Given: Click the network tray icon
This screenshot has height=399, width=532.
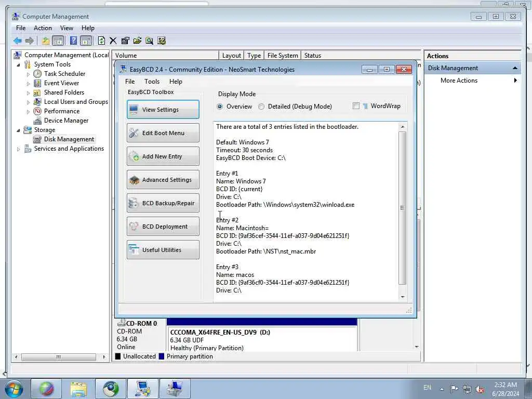Looking at the screenshot, I should click(x=467, y=389).
